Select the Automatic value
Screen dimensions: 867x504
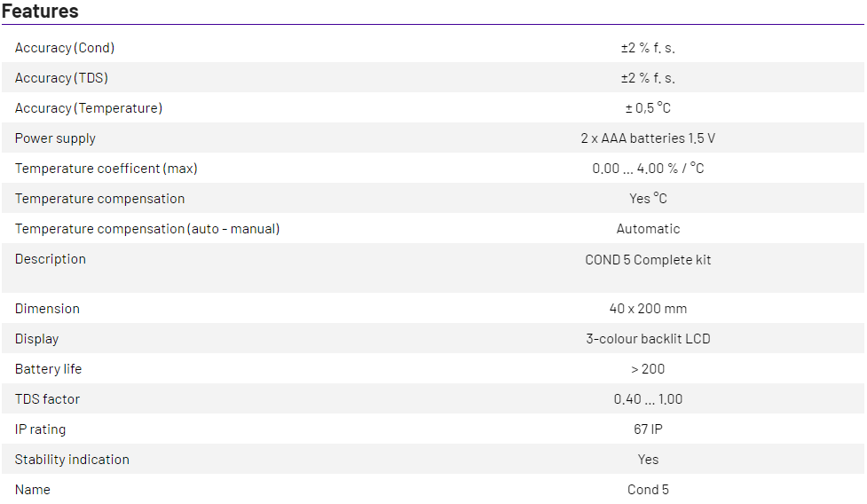[648, 229]
